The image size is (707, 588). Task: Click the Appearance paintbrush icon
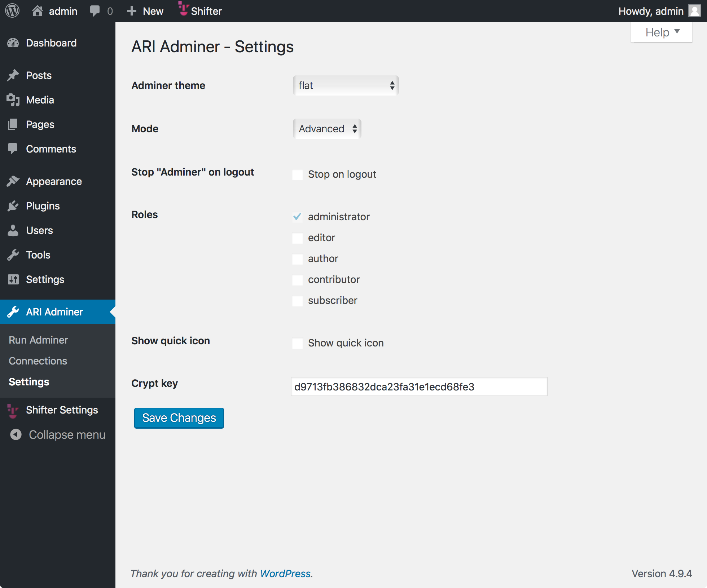13,181
